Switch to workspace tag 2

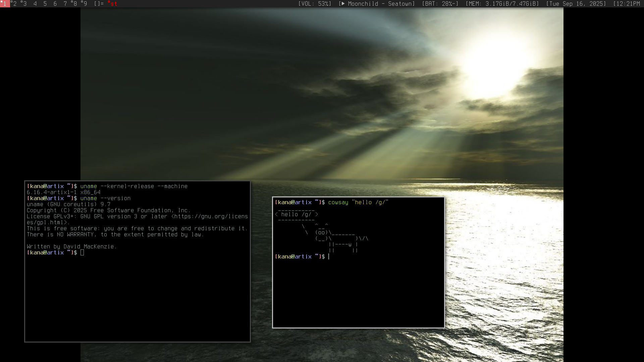pos(14,4)
